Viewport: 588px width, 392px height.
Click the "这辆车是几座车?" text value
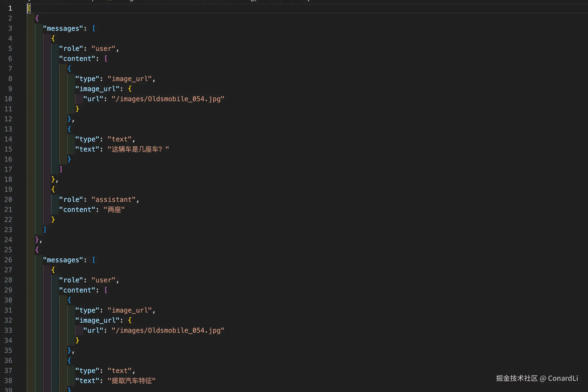coord(138,149)
